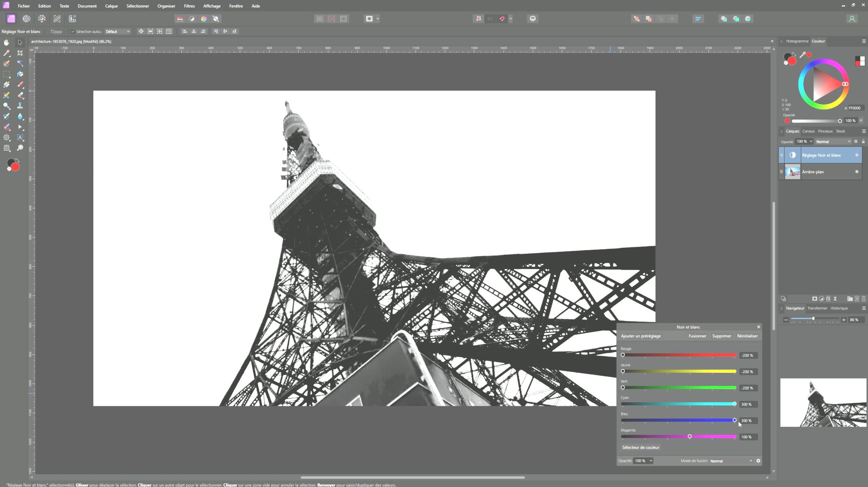Select the Crop tool
Image resolution: width=868 pixels, height=487 pixels.
point(20,53)
